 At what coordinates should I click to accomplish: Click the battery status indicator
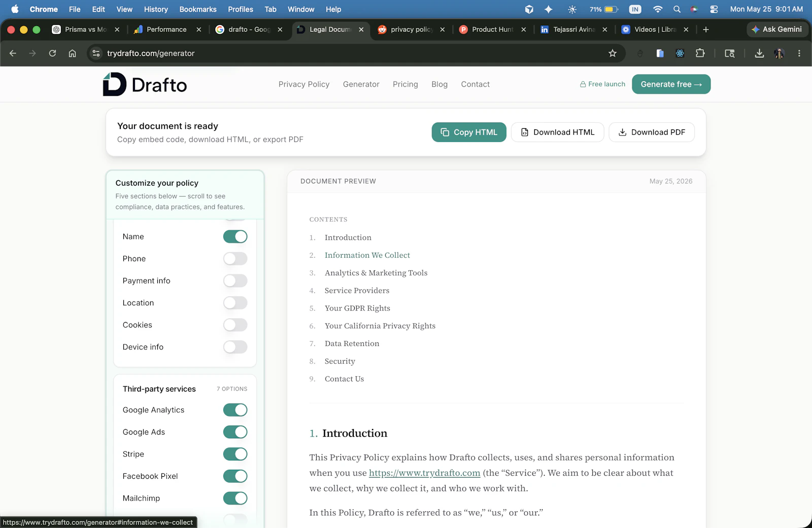click(604, 9)
